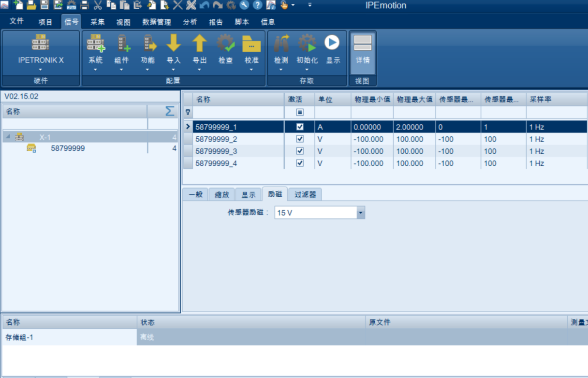Screen dimensions: 588x378
Task: Open the customize quick access dropdown
Action: click(310, 5)
